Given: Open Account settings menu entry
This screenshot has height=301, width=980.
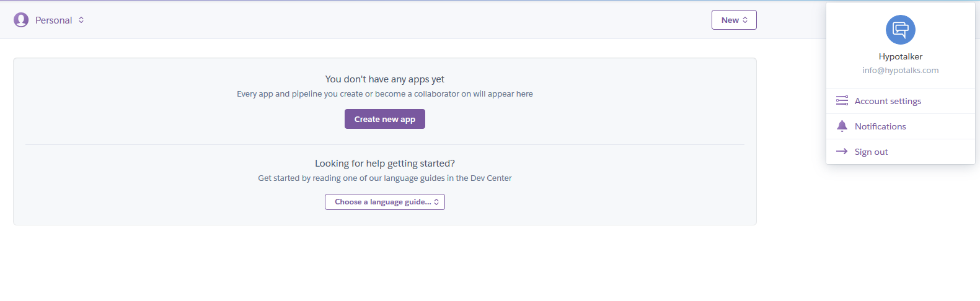Looking at the screenshot, I should 901,101.
